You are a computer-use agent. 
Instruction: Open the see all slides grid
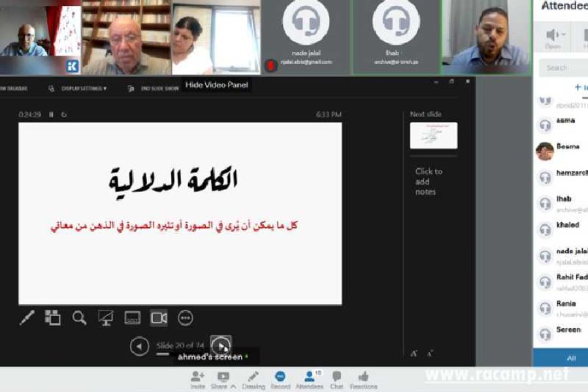pos(52,318)
